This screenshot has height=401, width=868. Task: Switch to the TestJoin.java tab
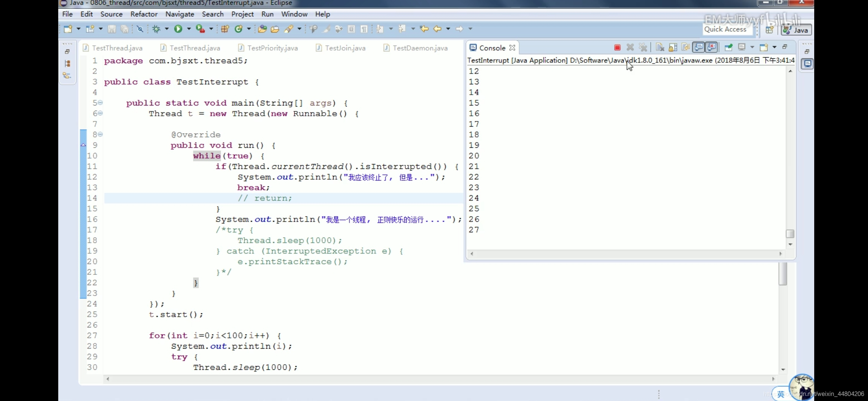click(345, 48)
